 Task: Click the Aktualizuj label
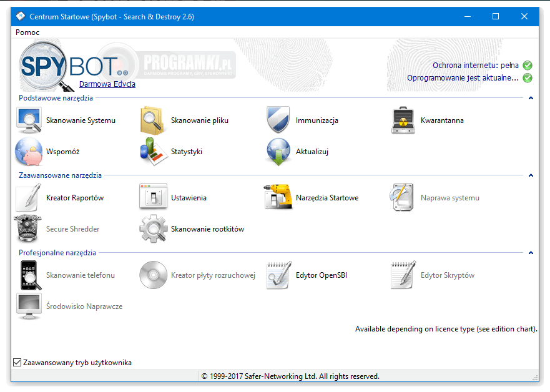312,152
